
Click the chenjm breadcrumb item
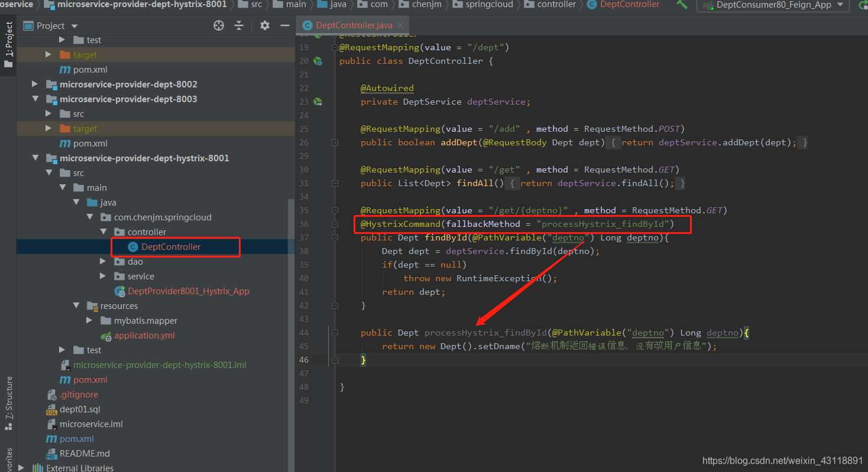pyautogui.click(x=427, y=4)
